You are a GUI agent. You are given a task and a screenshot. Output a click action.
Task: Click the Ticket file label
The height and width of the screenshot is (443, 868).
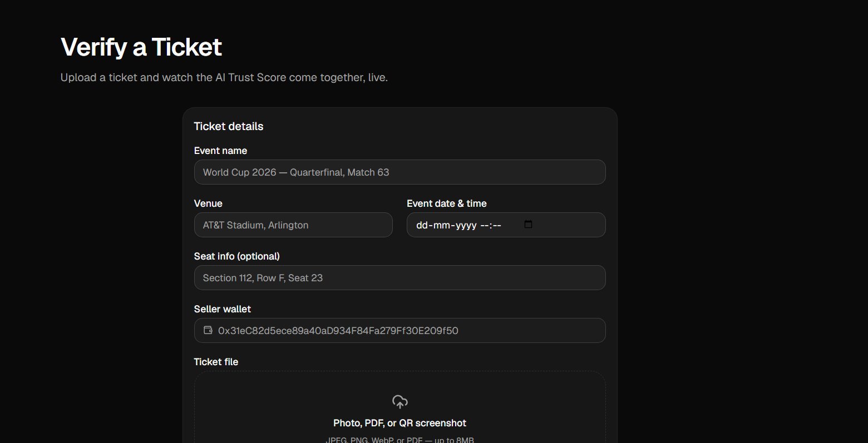click(x=216, y=362)
